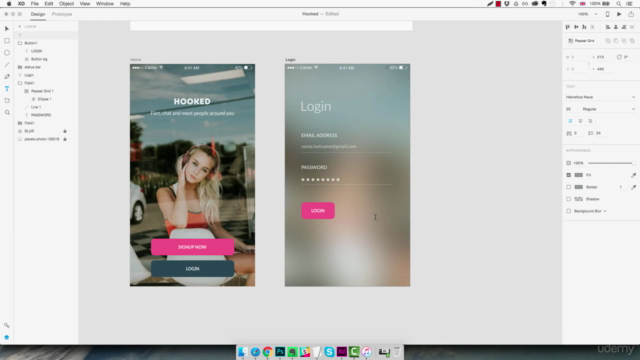Click the Share icon in toolbar

pos(631,14)
